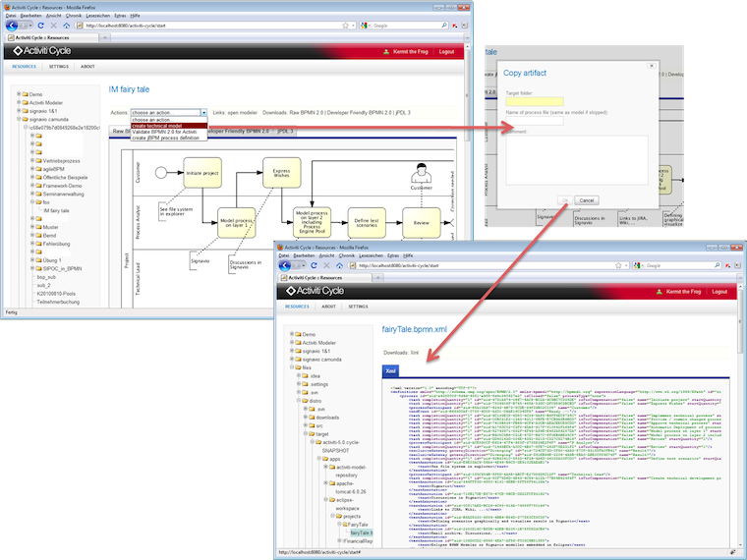Go to home page in lower Firefox window
This screenshot has height=560, width=747.
point(339,265)
